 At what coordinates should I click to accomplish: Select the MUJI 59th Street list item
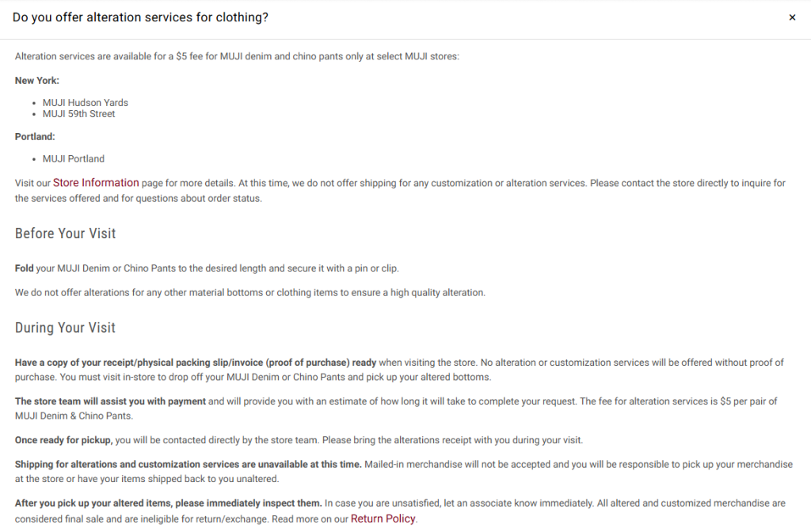point(79,114)
